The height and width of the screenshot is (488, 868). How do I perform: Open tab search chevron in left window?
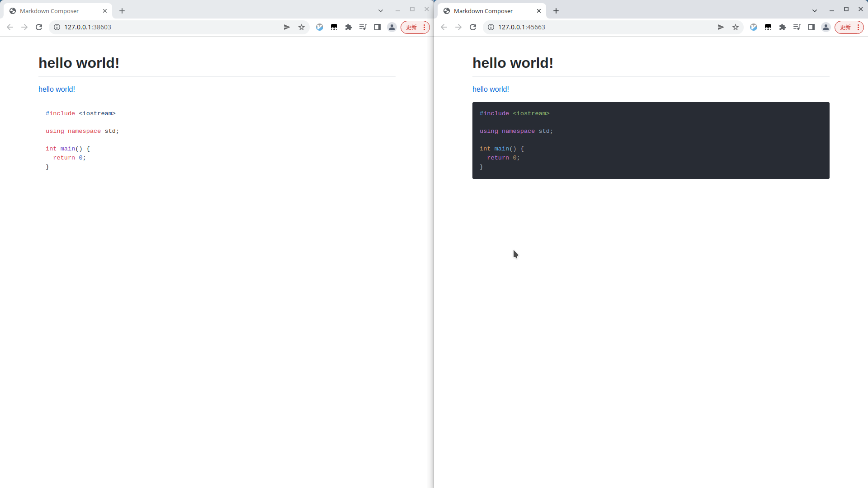381,11
